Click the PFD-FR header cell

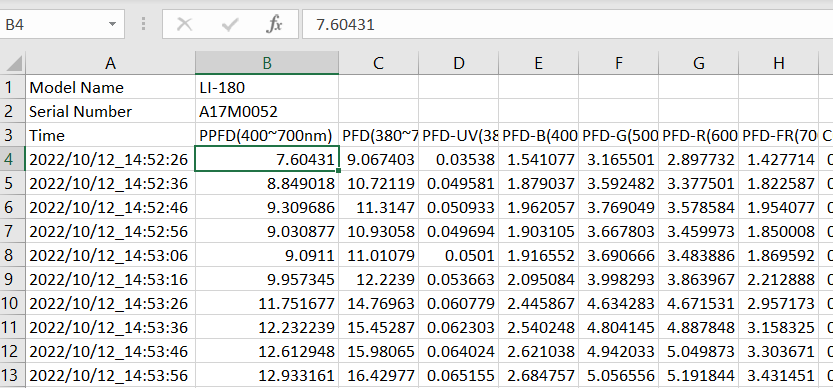[x=778, y=135]
